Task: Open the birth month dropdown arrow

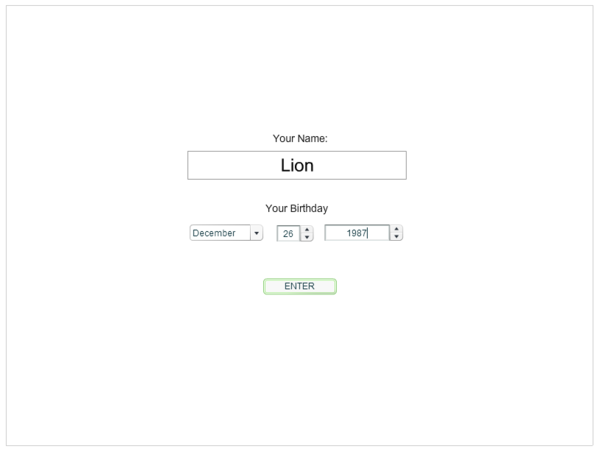Action: click(257, 233)
